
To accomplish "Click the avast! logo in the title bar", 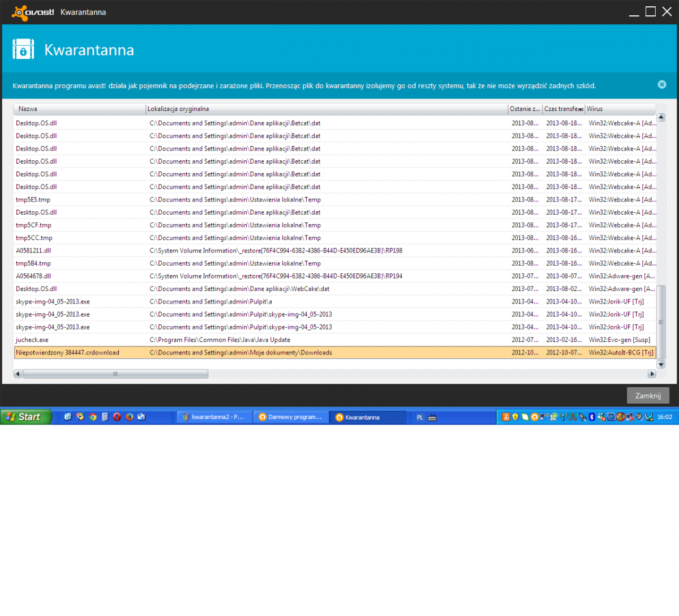I will click(33, 12).
